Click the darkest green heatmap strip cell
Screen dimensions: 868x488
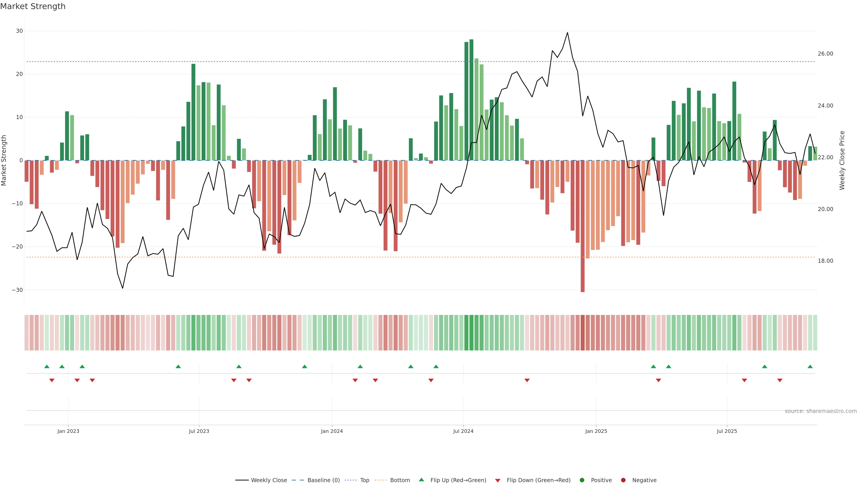[x=471, y=333]
